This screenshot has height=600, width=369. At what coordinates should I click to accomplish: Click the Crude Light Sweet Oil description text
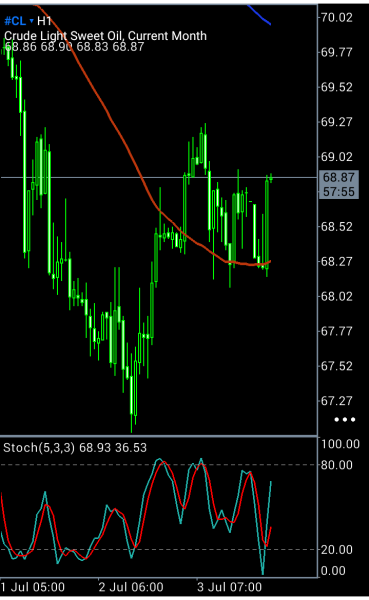(105, 36)
